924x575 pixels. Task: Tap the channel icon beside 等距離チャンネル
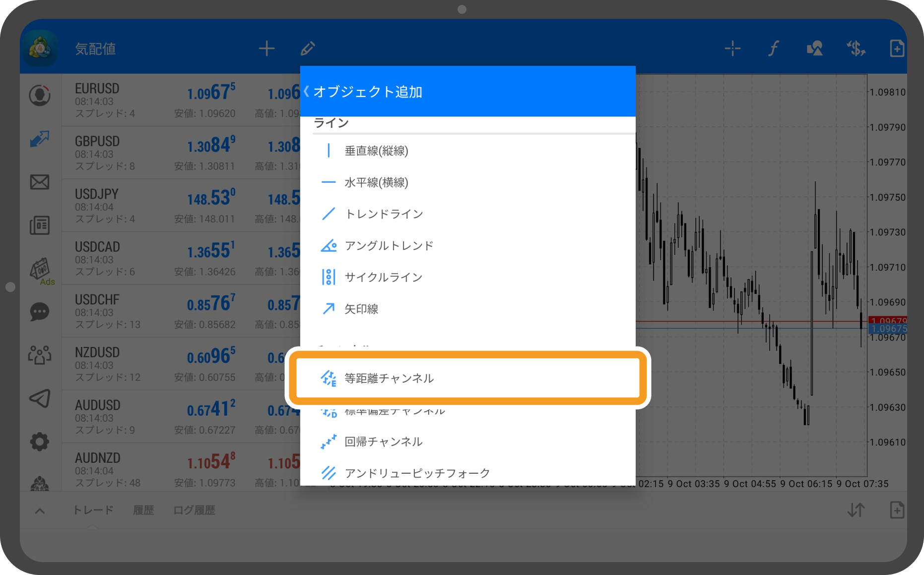[x=329, y=378]
